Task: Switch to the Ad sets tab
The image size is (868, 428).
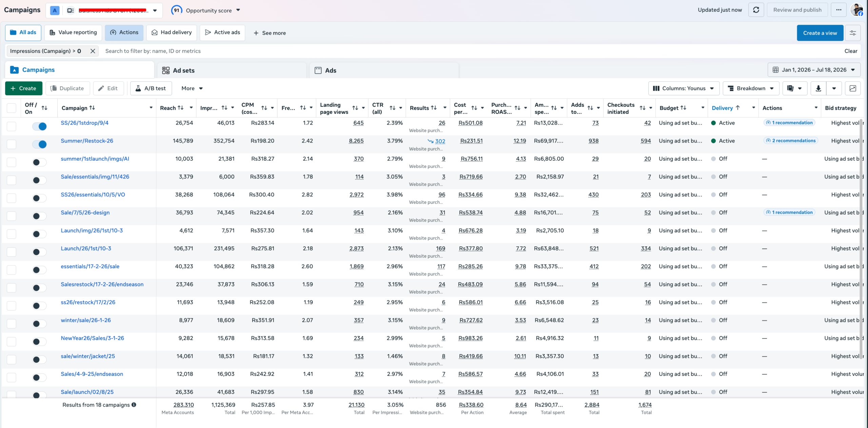Action: click(232, 70)
